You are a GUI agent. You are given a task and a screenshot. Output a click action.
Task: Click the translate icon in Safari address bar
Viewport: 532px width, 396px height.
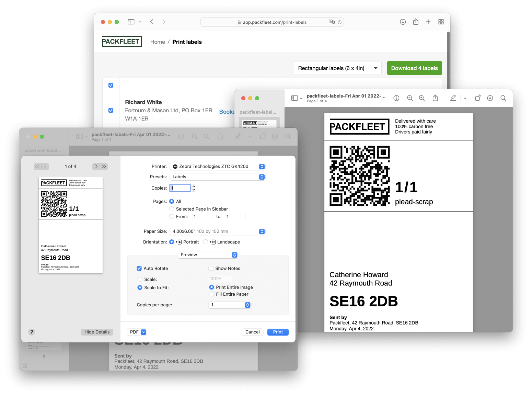pos(332,22)
